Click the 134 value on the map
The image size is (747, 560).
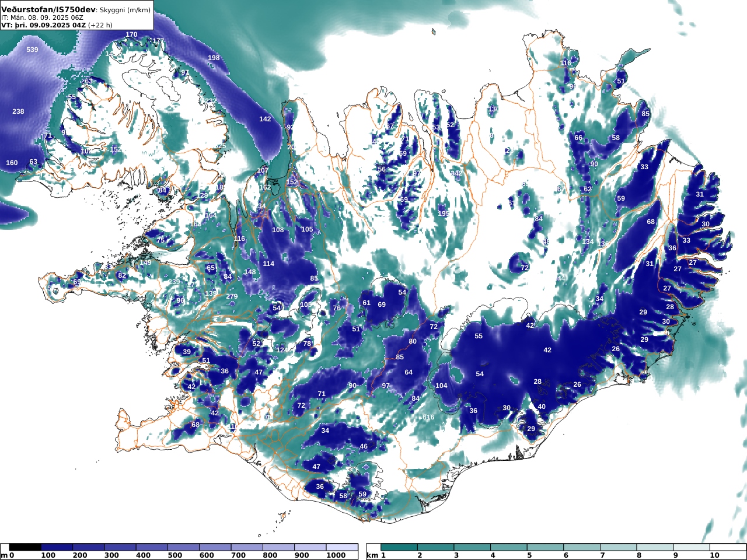588,242
